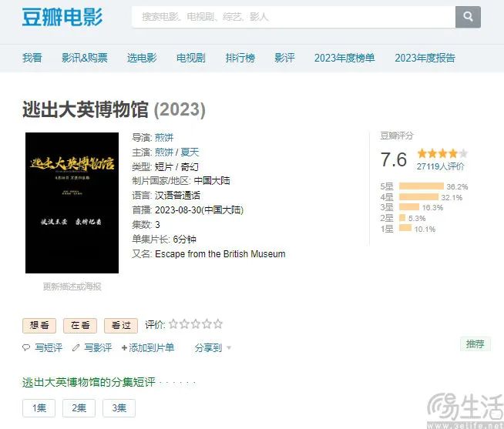Viewport: 504px width, 429px height.
Task: Open episode 2集 reviews
Action: (79, 408)
